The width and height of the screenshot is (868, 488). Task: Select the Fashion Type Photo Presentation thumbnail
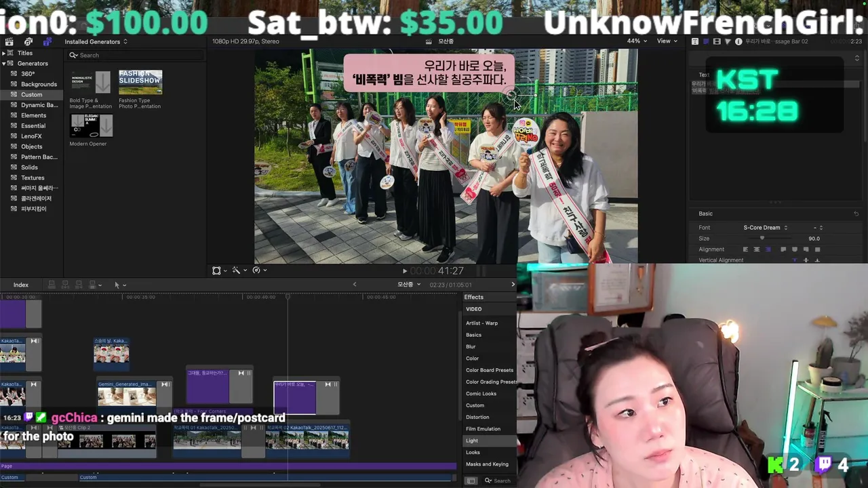pyautogui.click(x=140, y=82)
